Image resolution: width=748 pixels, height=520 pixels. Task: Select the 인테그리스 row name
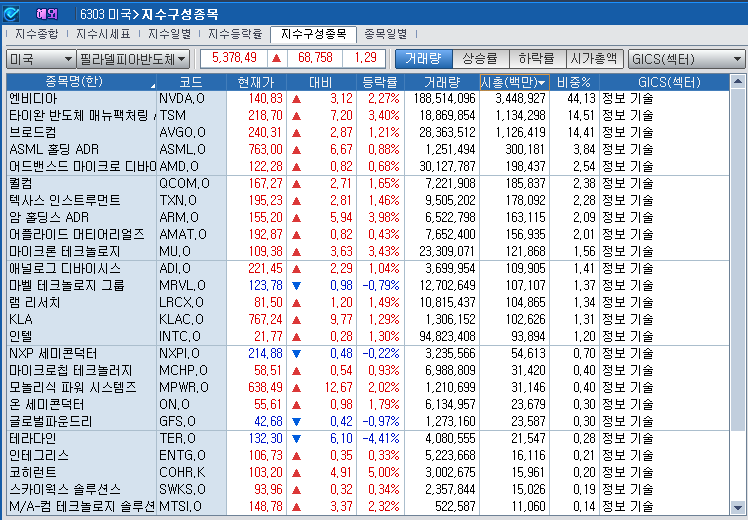39,455
